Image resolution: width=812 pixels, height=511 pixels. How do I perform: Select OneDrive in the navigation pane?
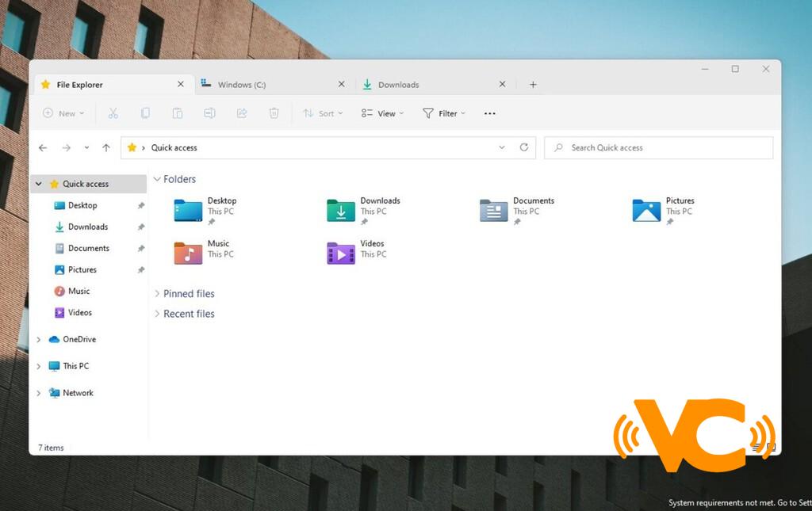(79, 339)
